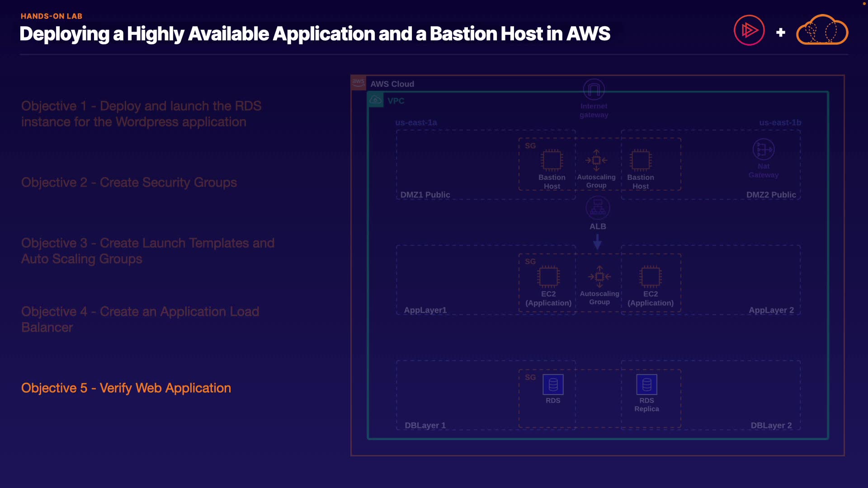Click the RDS database icon

[553, 385]
